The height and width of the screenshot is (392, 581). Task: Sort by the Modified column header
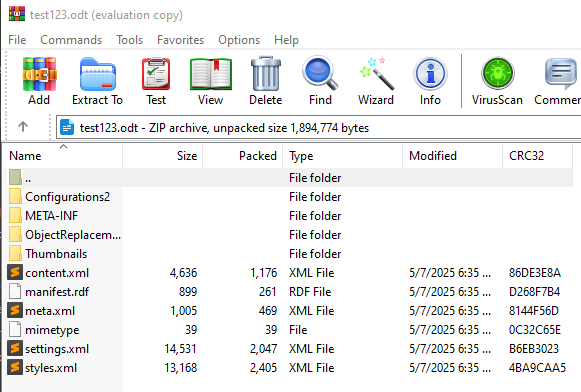pyautogui.click(x=453, y=156)
